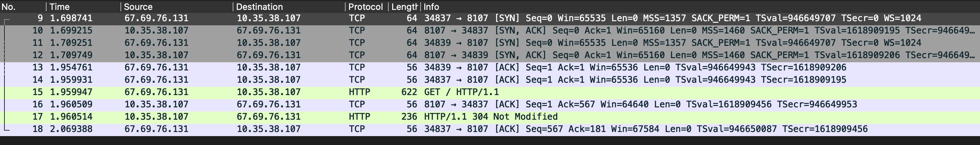The width and height of the screenshot is (980, 145).
Task: Click the Destination column header
Action: coord(289,6)
